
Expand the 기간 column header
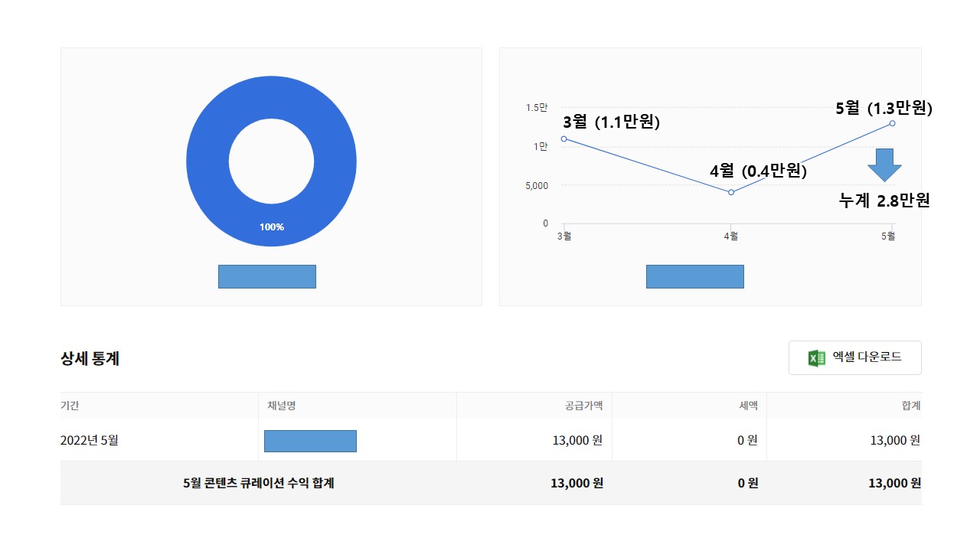click(x=68, y=406)
